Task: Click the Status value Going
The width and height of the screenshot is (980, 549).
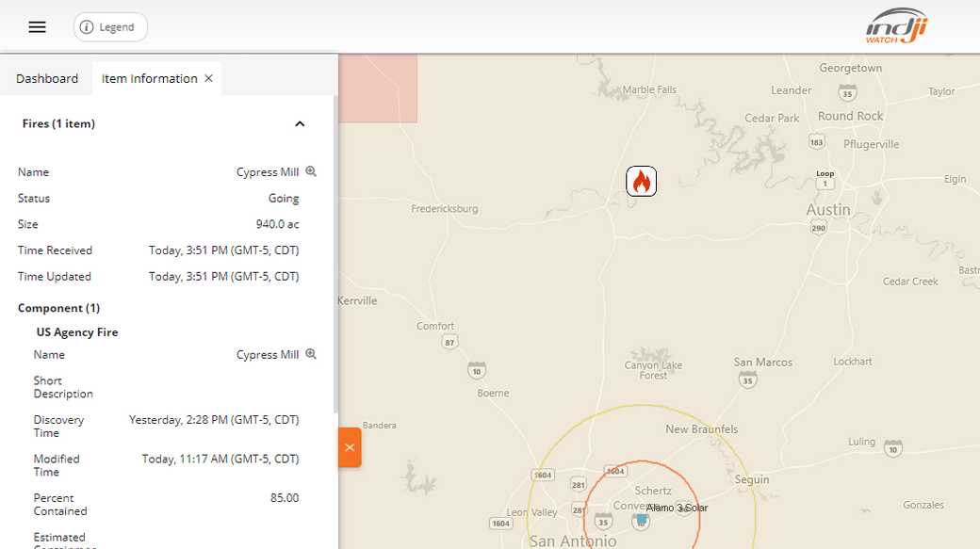Action: click(x=284, y=198)
